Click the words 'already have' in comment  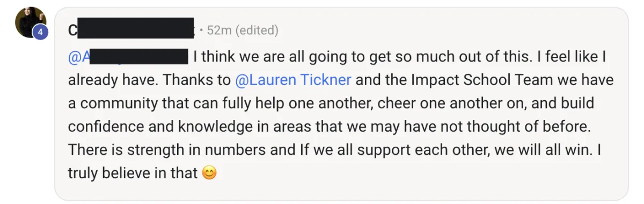click(x=111, y=80)
